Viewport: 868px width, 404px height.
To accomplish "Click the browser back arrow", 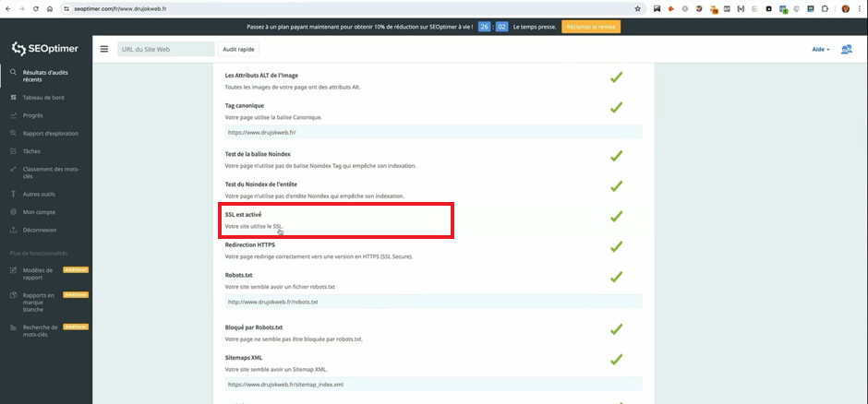I will pyautogui.click(x=7, y=9).
